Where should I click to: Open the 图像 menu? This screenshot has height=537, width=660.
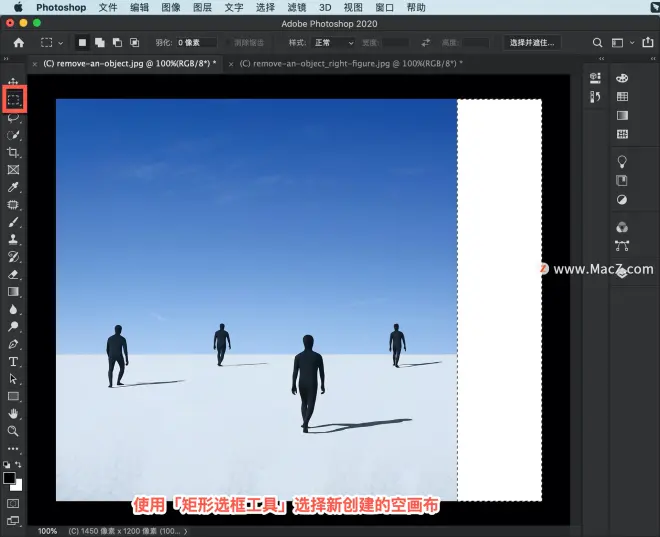[x=170, y=7]
